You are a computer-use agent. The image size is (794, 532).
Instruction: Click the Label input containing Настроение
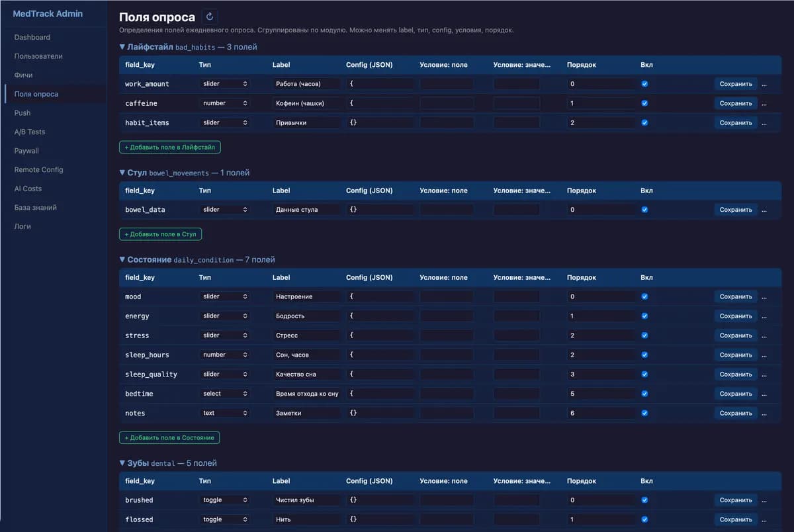306,296
